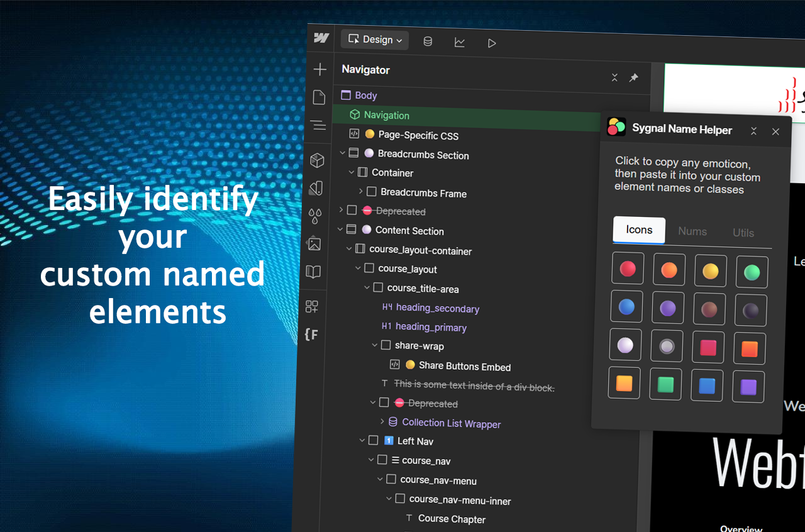Viewport: 805px width, 532px height.
Task: Collapse the share-wrap row
Action: coord(375,345)
